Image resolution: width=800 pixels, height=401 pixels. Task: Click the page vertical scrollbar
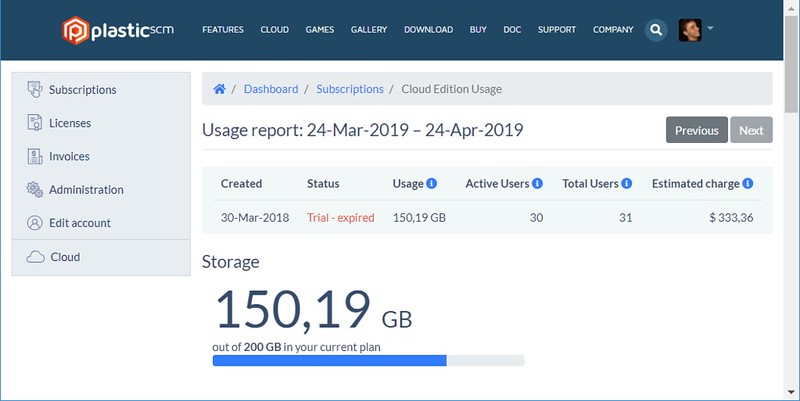point(791,200)
